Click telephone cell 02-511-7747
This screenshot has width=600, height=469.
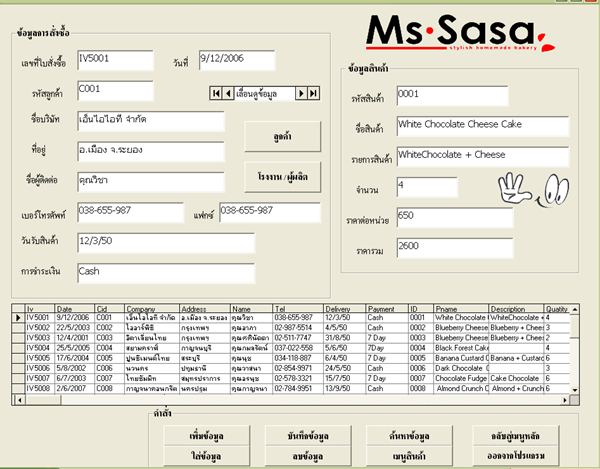tap(298, 338)
